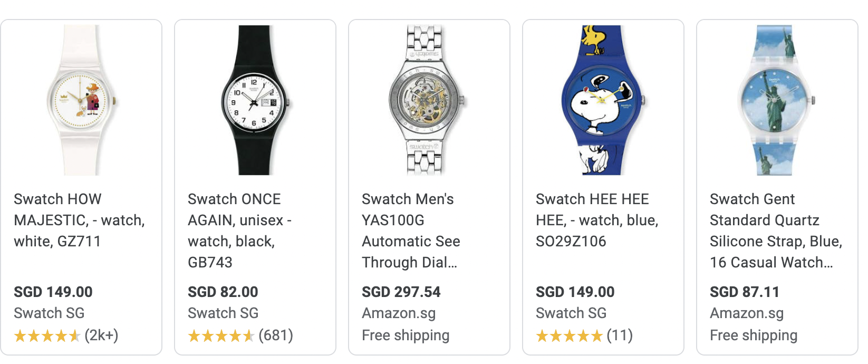Click Swatch SG seller under HOW MAJESTIC

[49, 313]
